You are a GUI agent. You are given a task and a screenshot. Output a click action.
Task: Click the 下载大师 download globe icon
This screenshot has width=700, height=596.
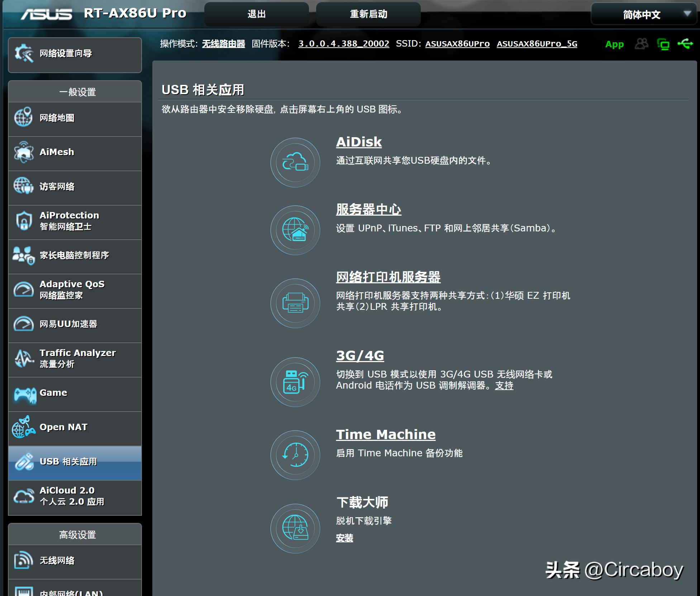295,528
